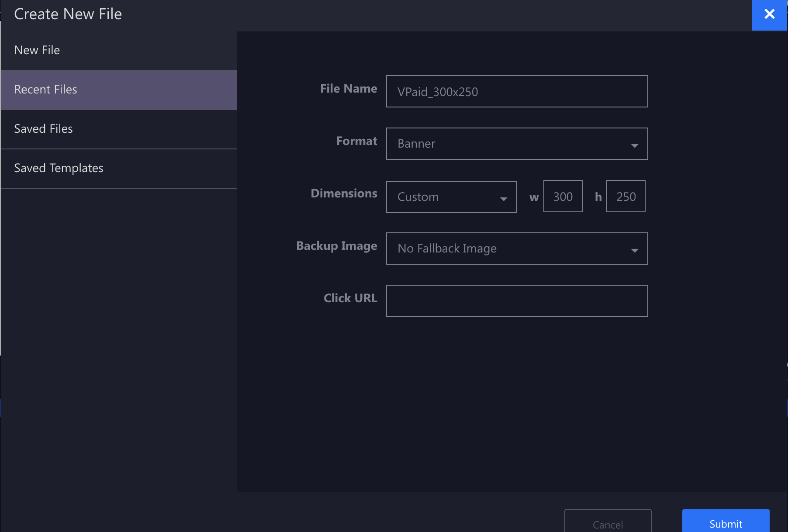Switch to Recent Files tab
788x532 pixels.
(x=118, y=90)
